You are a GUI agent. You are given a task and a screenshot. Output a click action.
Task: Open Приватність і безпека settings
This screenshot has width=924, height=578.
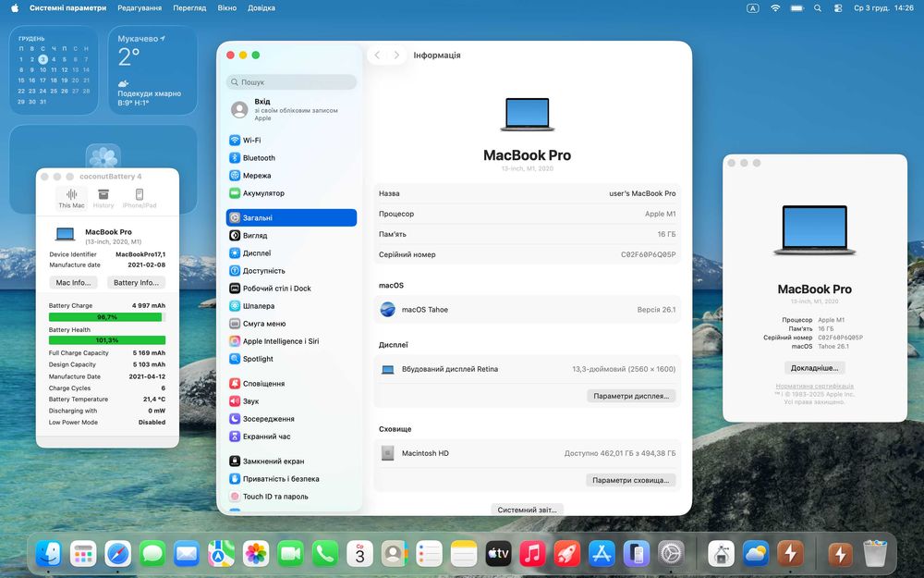click(x=291, y=479)
